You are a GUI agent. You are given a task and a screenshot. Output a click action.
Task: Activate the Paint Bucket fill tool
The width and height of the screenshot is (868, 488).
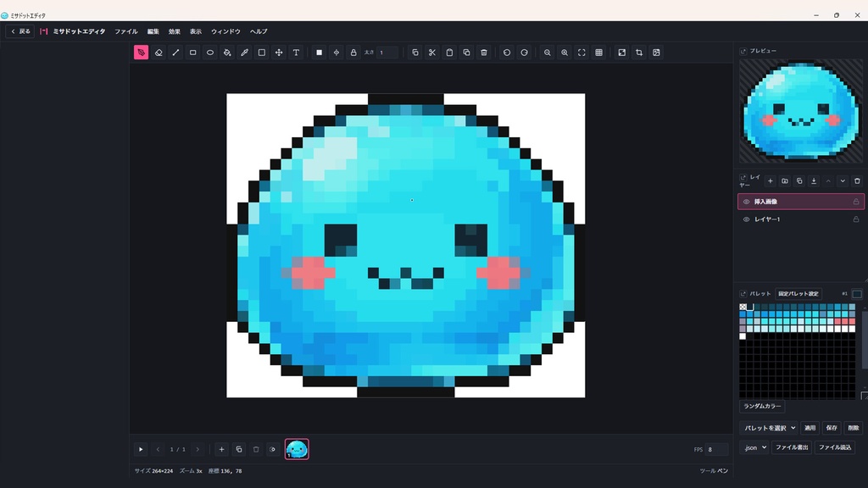(227, 53)
